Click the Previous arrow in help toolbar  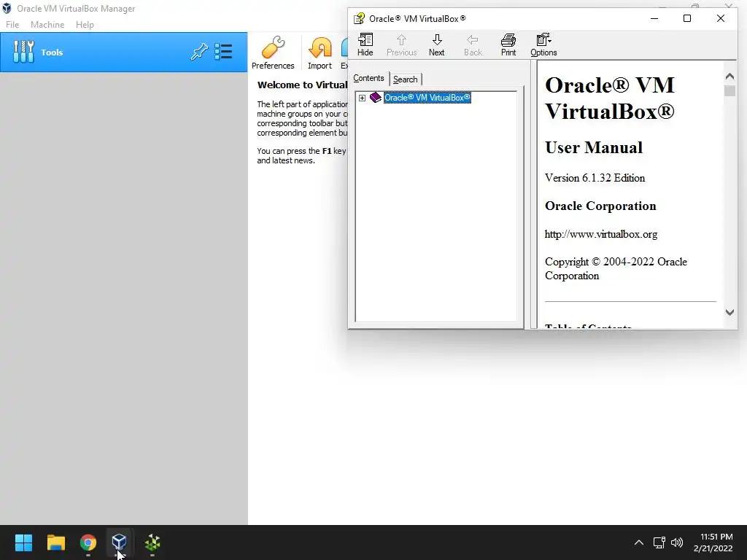coord(402,45)
